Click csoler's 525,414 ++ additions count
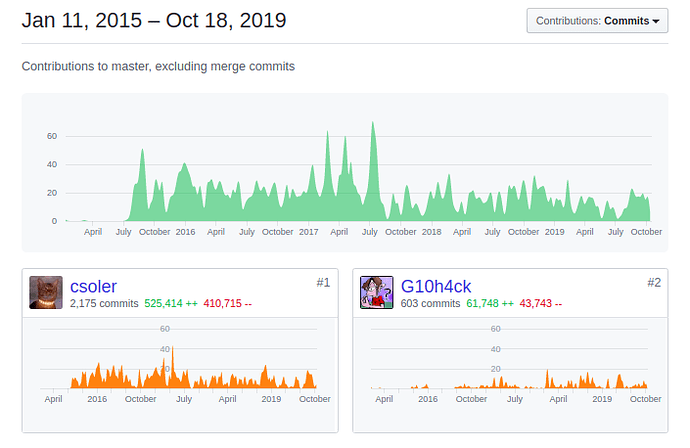690x448 pixels. click(171, 303)
